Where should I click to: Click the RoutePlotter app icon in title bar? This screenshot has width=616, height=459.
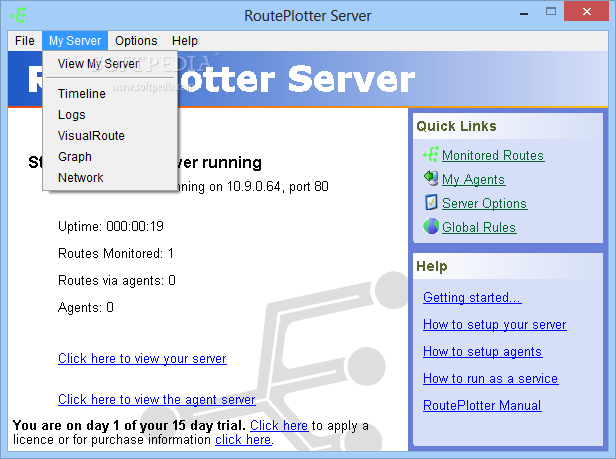coord(18,15)
